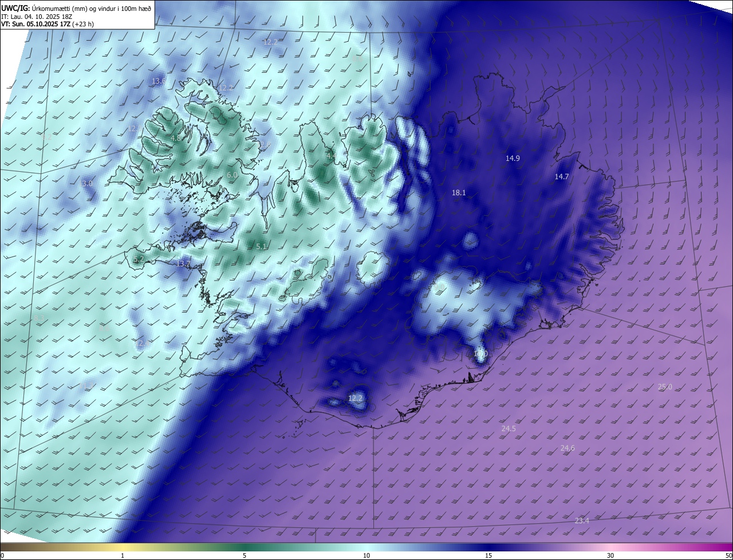Click the title 'Úrkomumætti (mm) og vindur i 100m hæð'

tap(92, 7)
